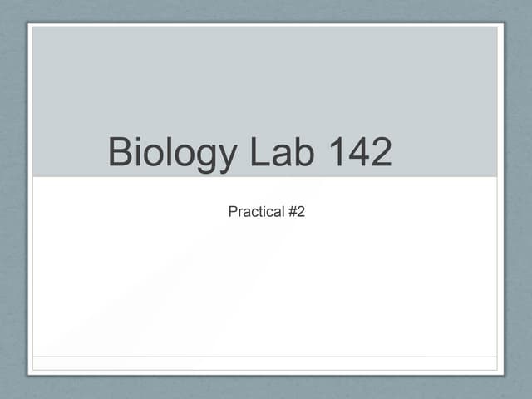This screenshot has width=532, height=399.
Task: Click the gray area left of "Biology"
Action: [68, 153]
